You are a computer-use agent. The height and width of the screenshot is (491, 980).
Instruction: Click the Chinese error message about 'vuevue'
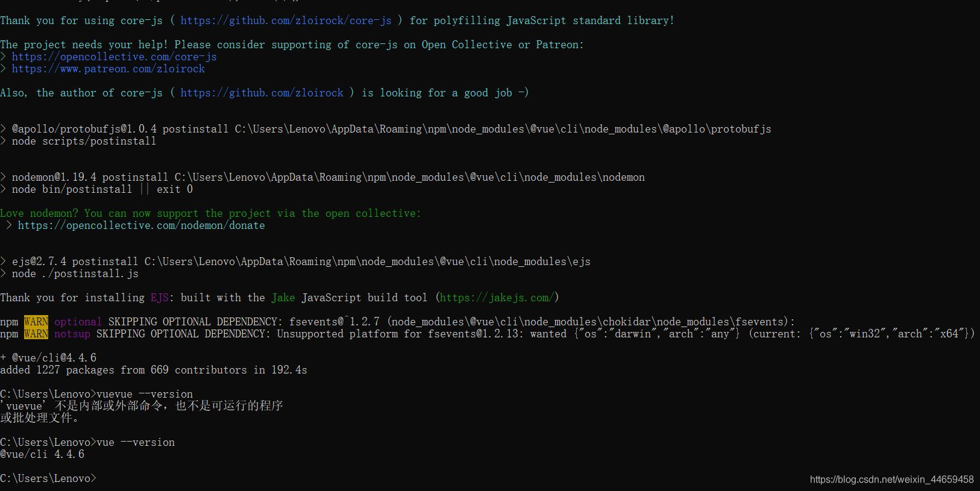point(142,406)
